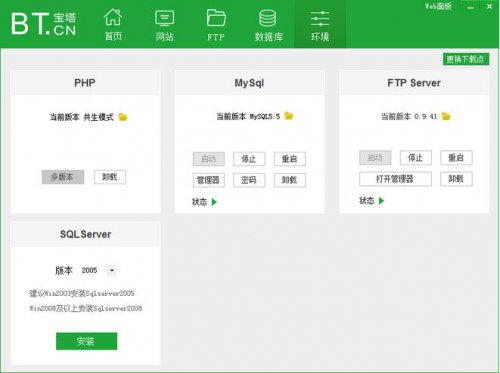The image size is (500, 373).
Task: Click PHP 卸载 uninstall button
Action: pyautogui.click(x=110, y=177)
